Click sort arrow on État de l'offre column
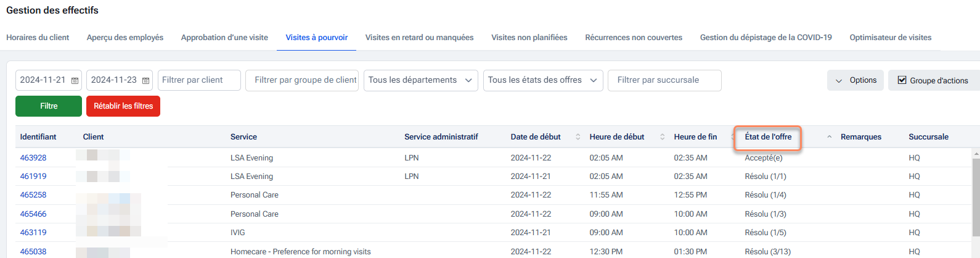Image resolution: width=980 pixels, height=258 pixels. 829,137
